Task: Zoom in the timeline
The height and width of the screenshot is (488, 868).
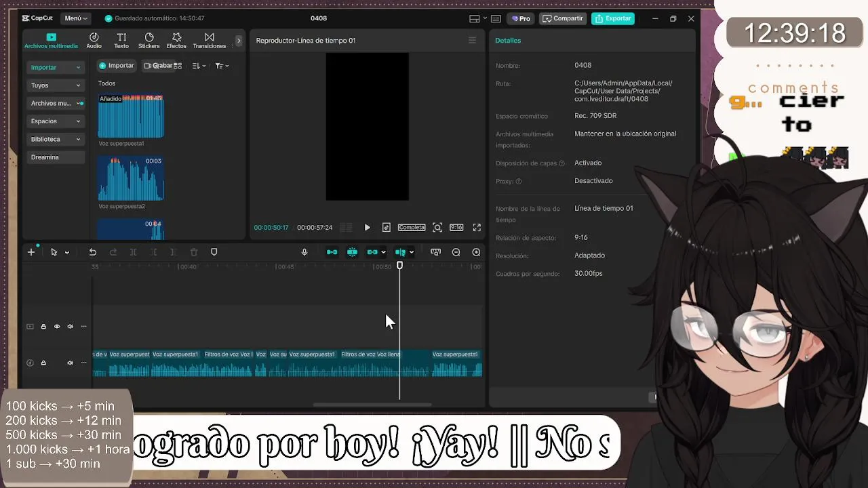Action: [x=476, y=252]
